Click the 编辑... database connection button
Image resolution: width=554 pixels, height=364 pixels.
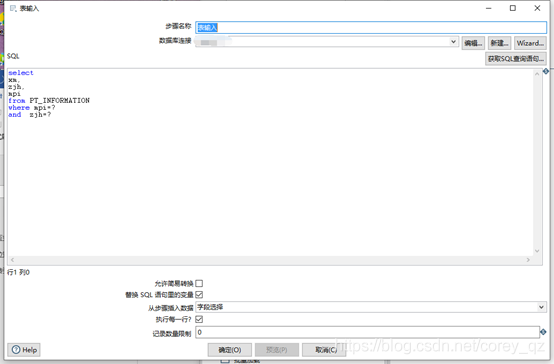[473, 43]
